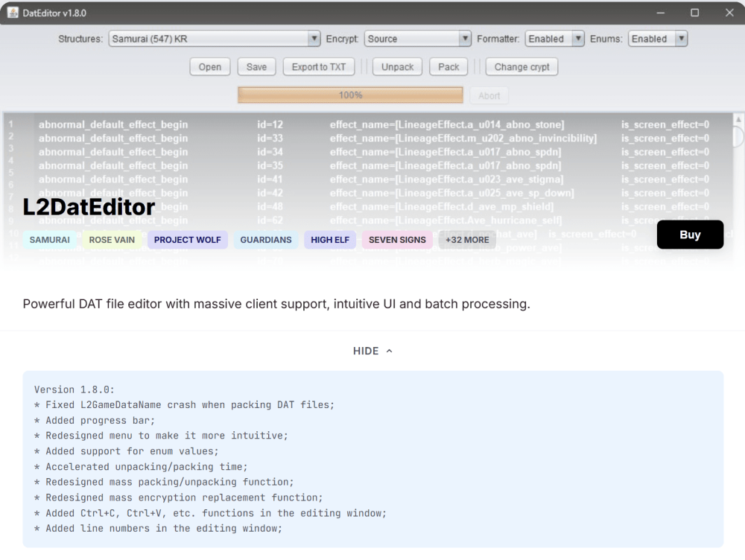Click the 100% progress bar
Viewport: 745px width, 560px height.
pyautogui.click(x=350, y=95)
